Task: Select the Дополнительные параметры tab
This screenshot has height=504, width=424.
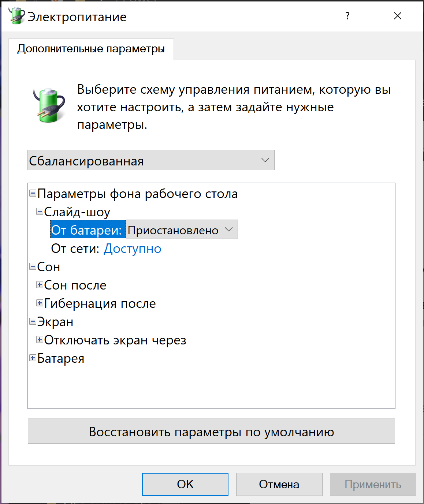Action: coord(91,49)
